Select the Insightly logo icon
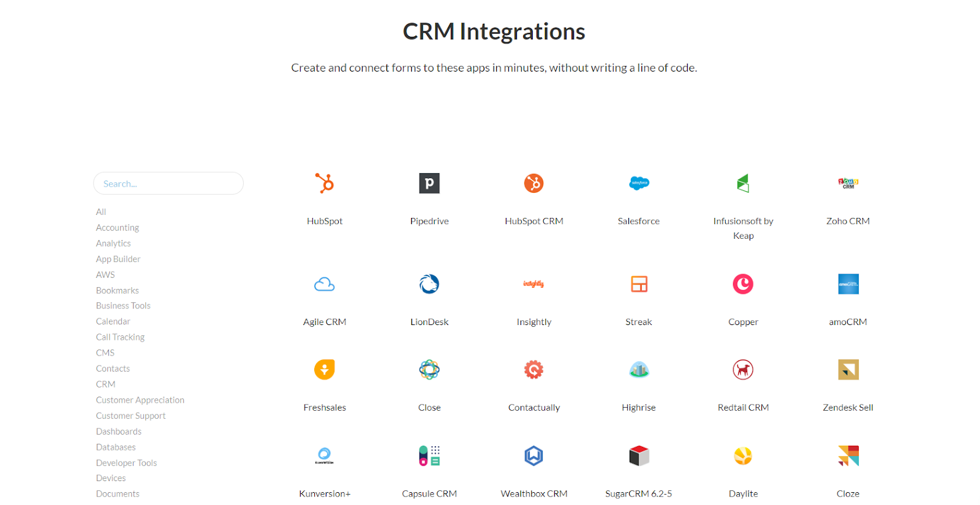980x505 pixels. pyautogui.click(x=534, y=284)
